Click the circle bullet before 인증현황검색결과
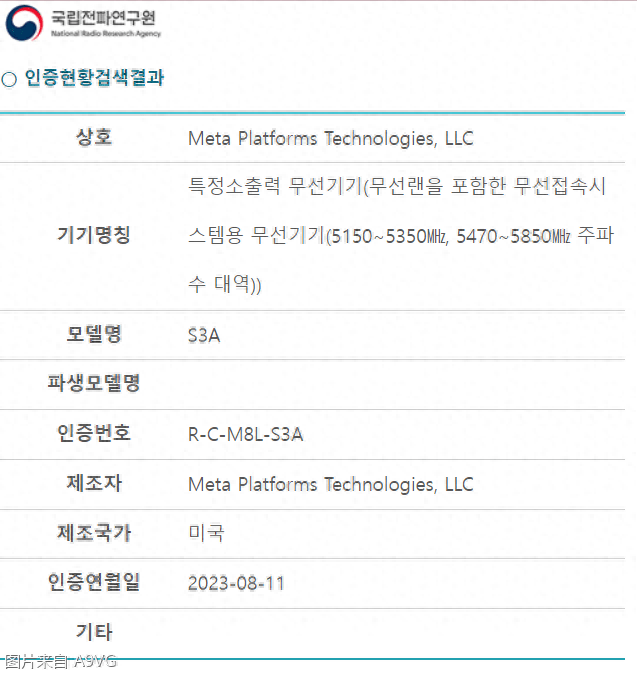This screenshot has width=637, height=673. [x=9, y=79]
